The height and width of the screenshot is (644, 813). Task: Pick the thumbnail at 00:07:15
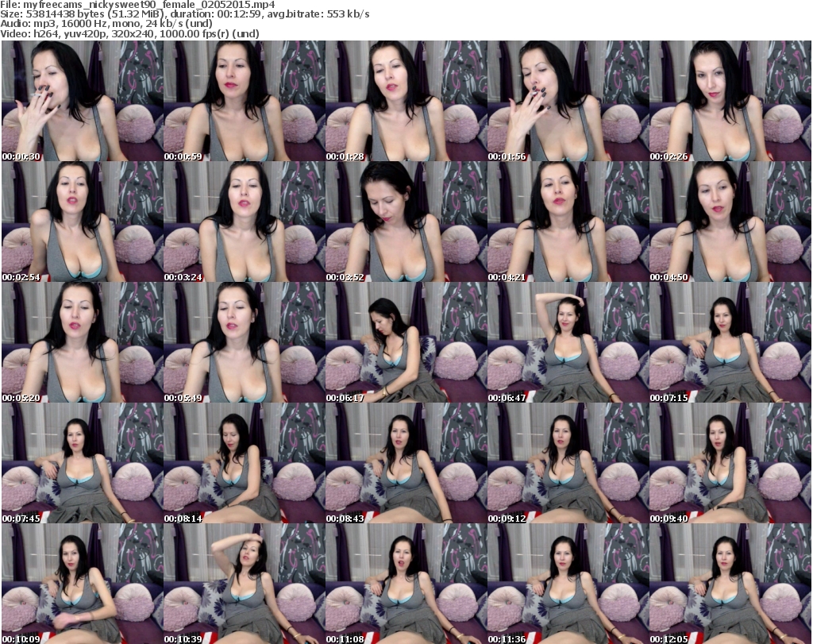(x=730, y=342)
